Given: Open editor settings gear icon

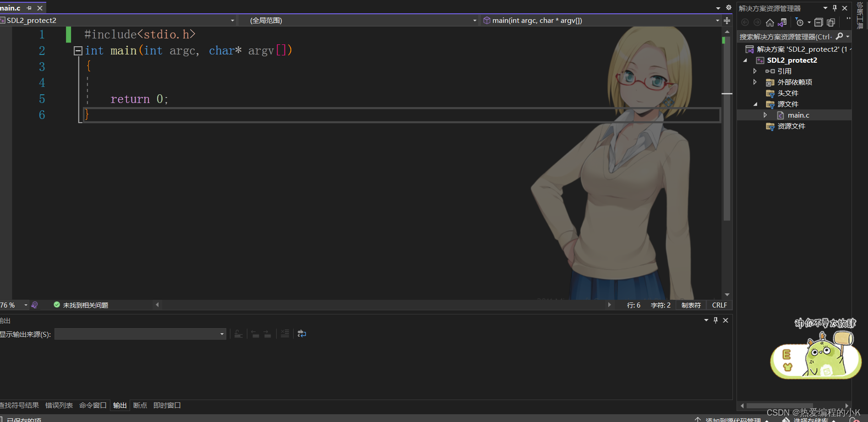Looking at the screenshot, I should (x=729, y=8).
